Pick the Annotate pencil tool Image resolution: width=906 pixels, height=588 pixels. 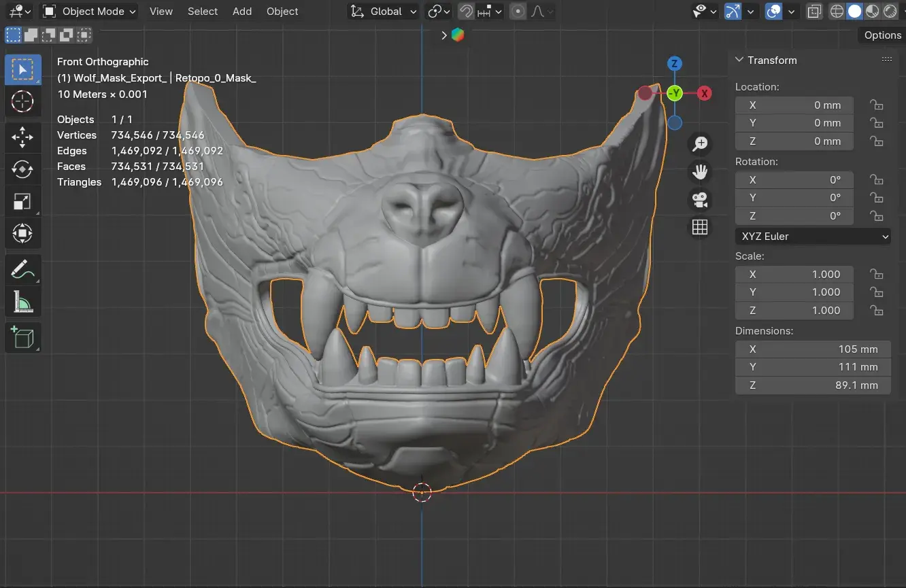click(x=22, y=270)
